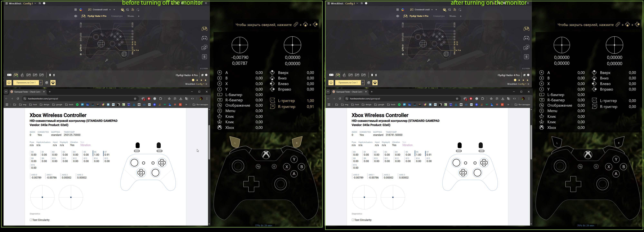The image size is (644, 232).
Task: Open the keyboard mapping W/A icon in the 'before' sidebar
Action: tap(204, 48)
